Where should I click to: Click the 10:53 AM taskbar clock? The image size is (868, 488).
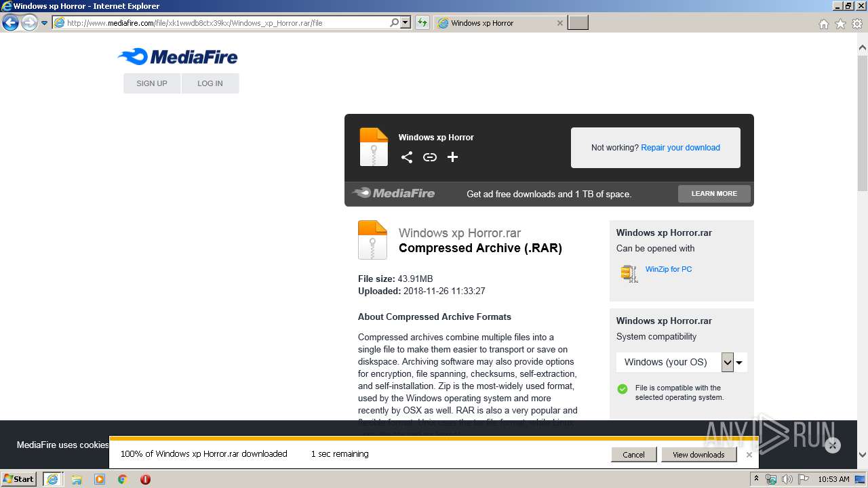tap(833, 479)
